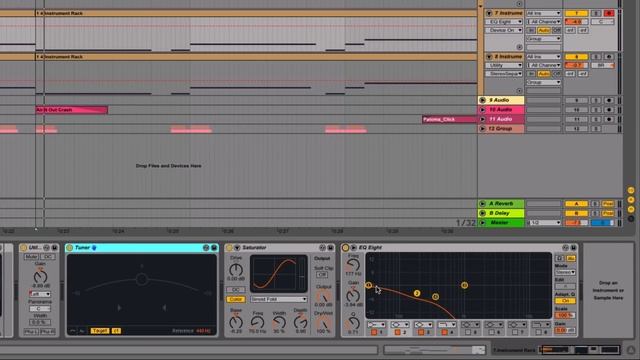Open EQ Eight band 1 filter type menu
640x360 pixels.
point(376,324)
